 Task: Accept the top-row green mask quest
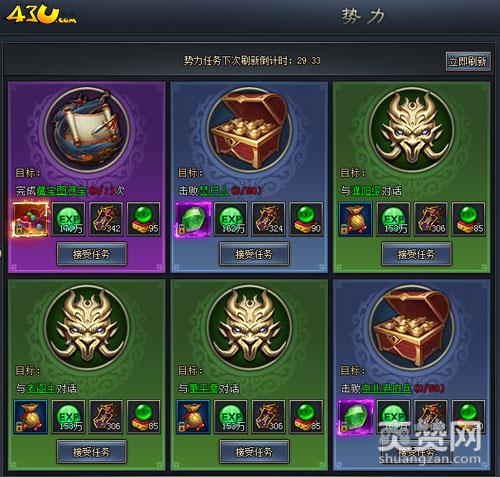[417, 254]
